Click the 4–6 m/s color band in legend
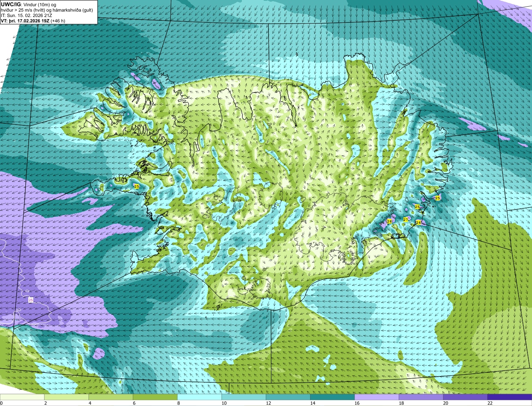The height and width of the screenshot is (406, 532). 111,397
